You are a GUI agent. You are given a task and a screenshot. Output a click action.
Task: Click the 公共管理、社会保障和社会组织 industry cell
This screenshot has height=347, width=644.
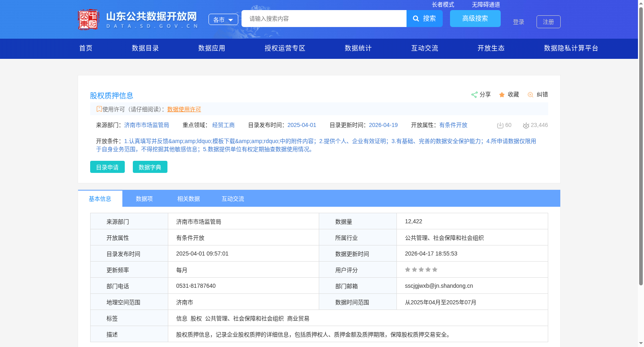pos(472,237)
